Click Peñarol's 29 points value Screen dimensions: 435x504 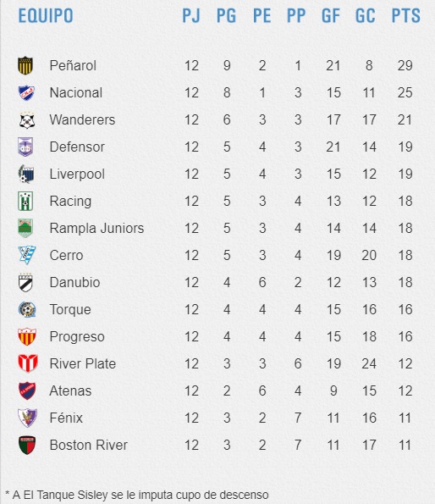405,65
